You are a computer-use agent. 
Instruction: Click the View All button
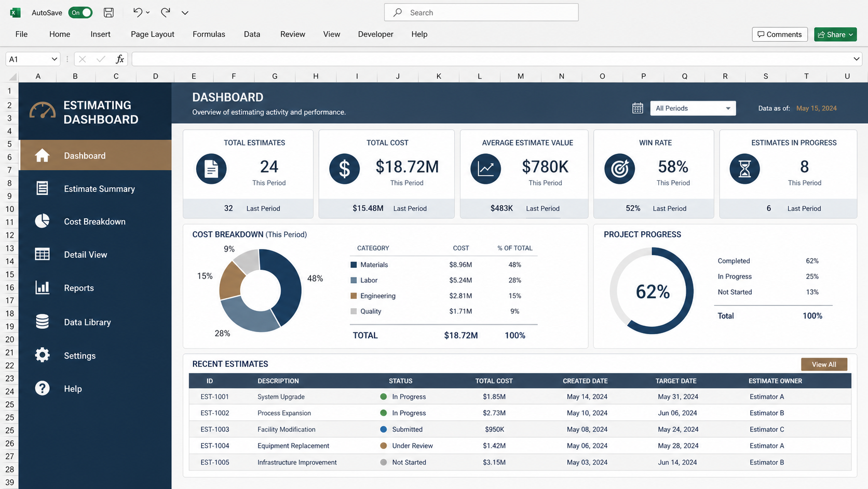coord(824,364)
